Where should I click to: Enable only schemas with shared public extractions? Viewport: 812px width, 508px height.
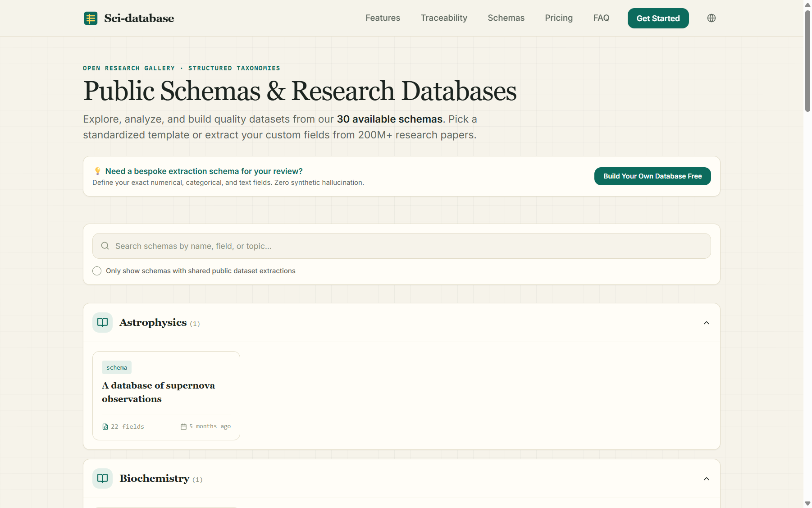pos(97,271)
